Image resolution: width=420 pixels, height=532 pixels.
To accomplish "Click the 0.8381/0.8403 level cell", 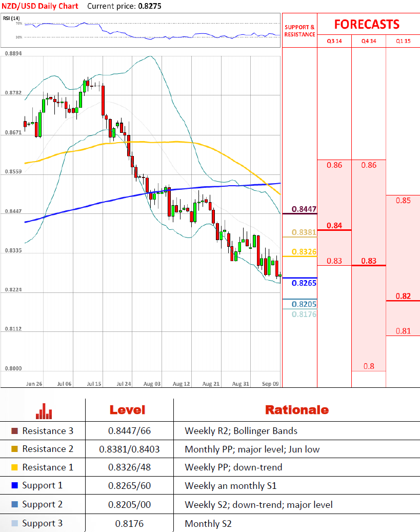I will [129, 449].
